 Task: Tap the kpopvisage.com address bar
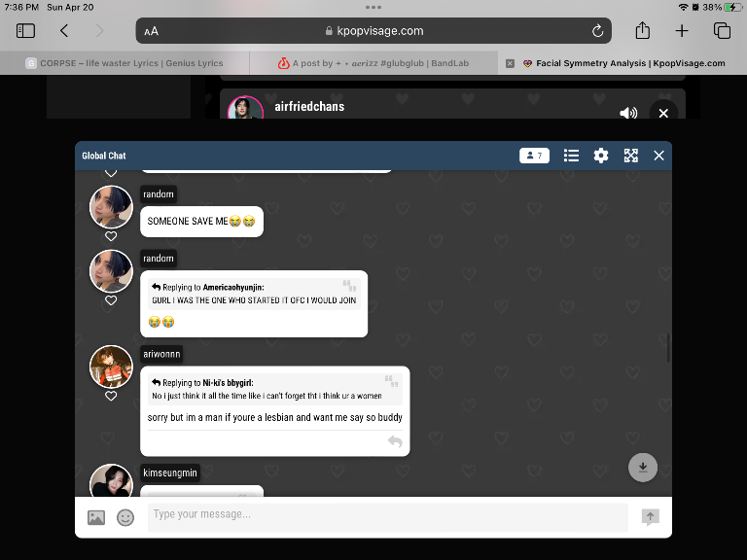(373, 31)
